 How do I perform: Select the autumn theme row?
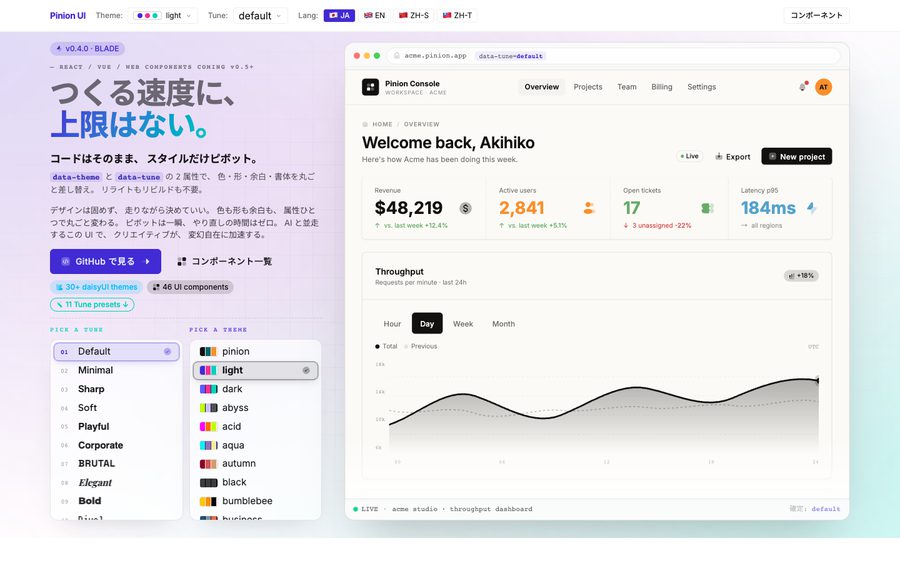pyautogui.click(x=255, y=464)
